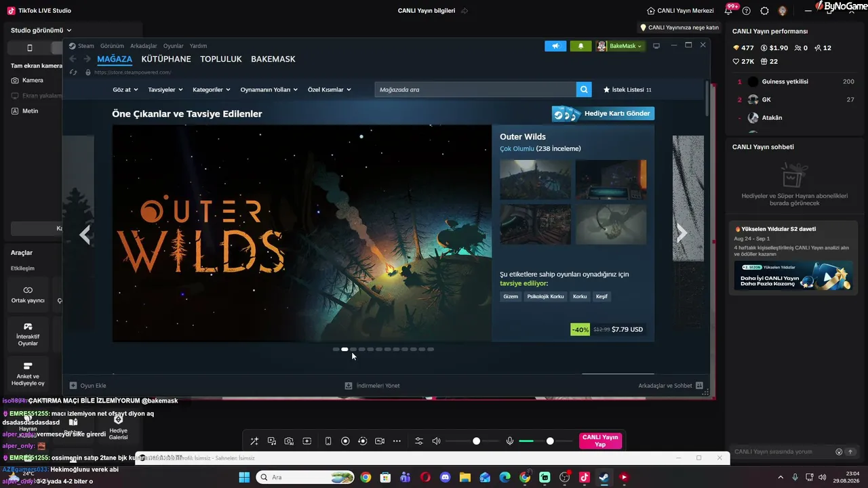Open the BAKEMASK profile tab

click(273, 59)
